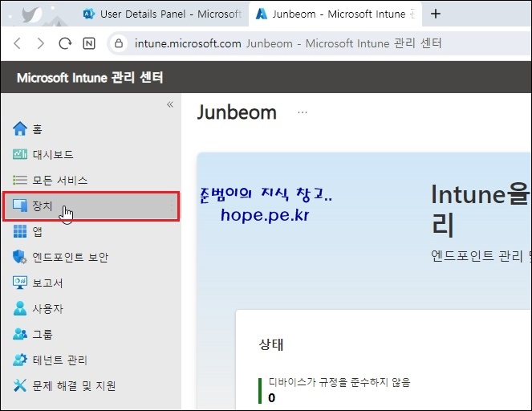This screenshot has height=411, width=532.
Task: Click the Home (홈) house icon
Action: [x=20, y=129]
